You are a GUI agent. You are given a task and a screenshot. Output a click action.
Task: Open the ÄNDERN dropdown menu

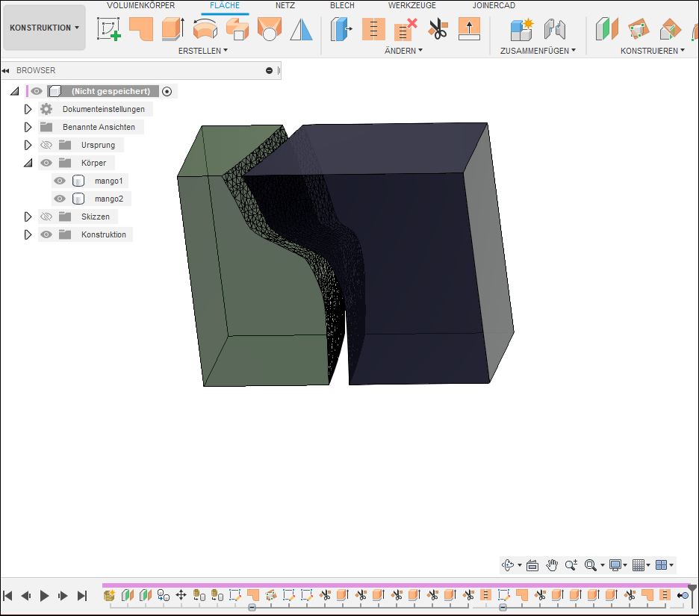tap(403, 51)
